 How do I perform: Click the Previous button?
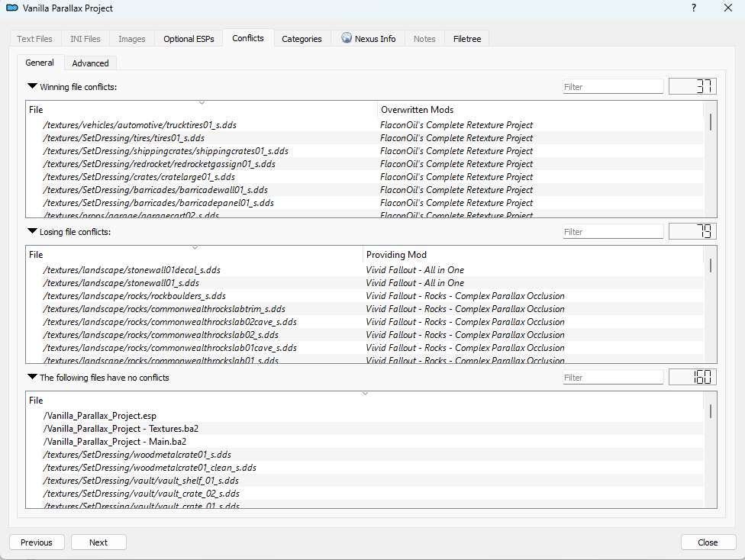37,542
